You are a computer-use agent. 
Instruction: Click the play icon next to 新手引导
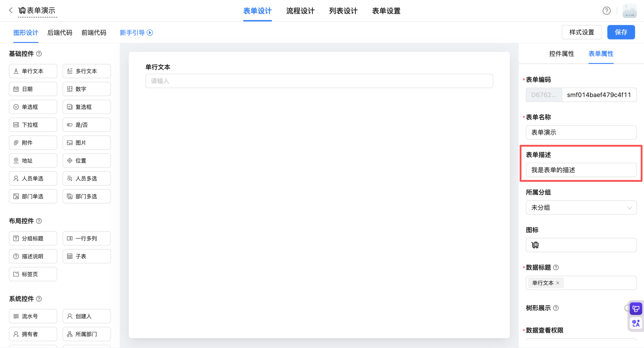tap(150, 33)
